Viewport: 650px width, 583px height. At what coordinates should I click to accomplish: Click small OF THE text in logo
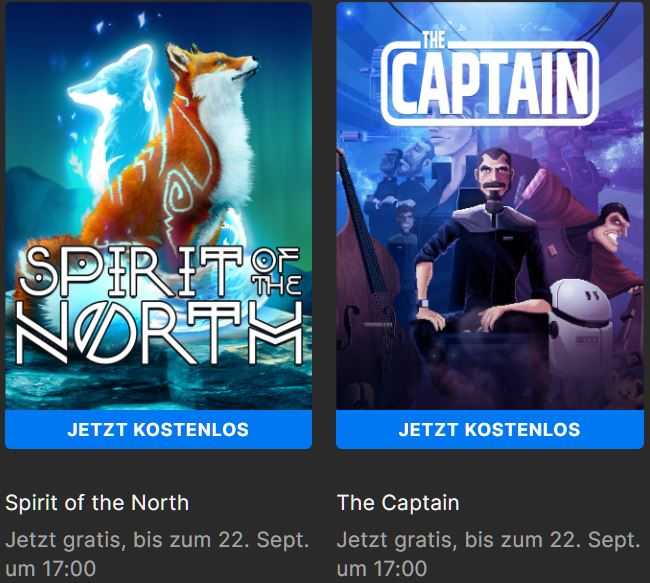[277, 271]
